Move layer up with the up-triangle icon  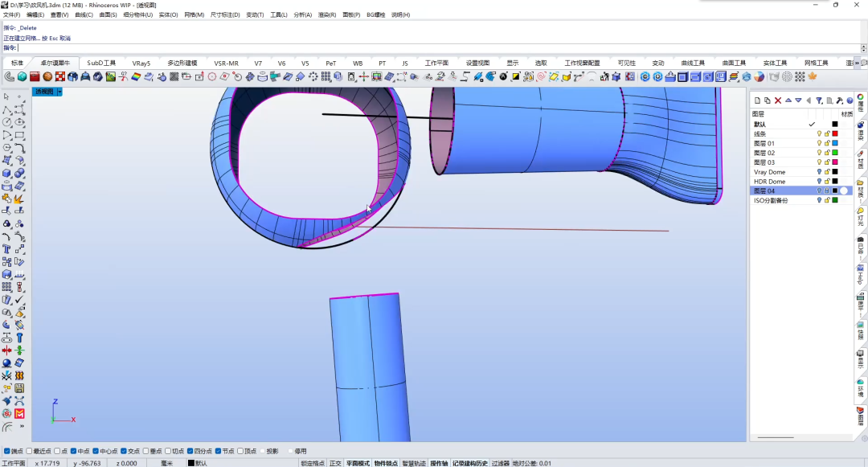(x=788, y=100)
